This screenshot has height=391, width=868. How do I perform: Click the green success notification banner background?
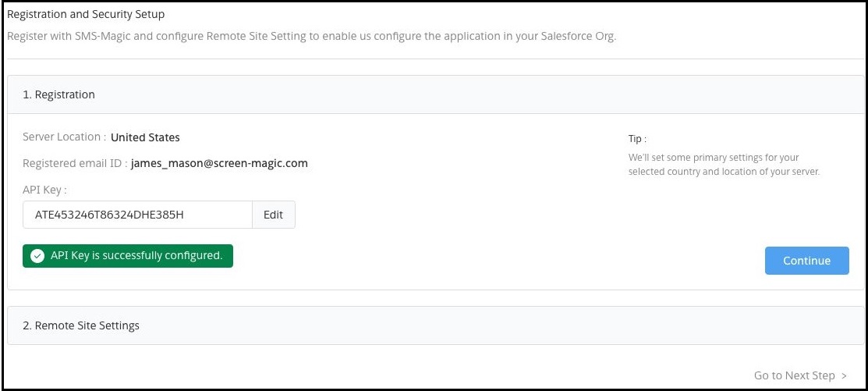tap(128, 256)
